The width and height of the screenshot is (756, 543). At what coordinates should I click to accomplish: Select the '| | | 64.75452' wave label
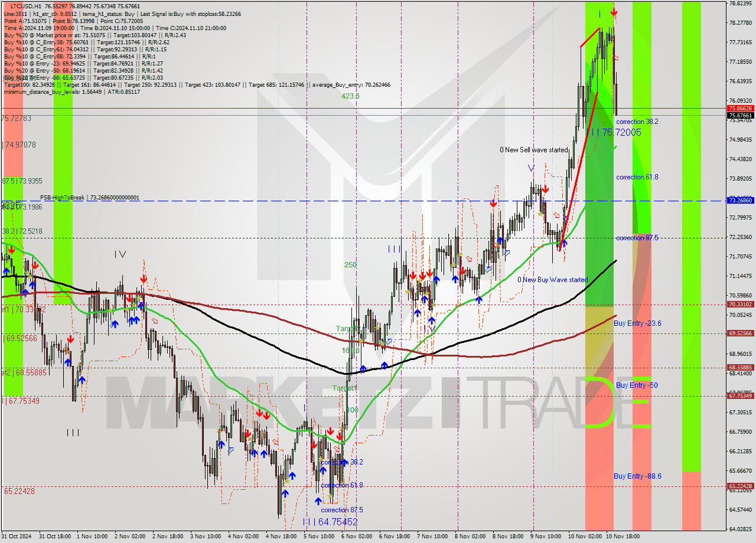[330, 522]
